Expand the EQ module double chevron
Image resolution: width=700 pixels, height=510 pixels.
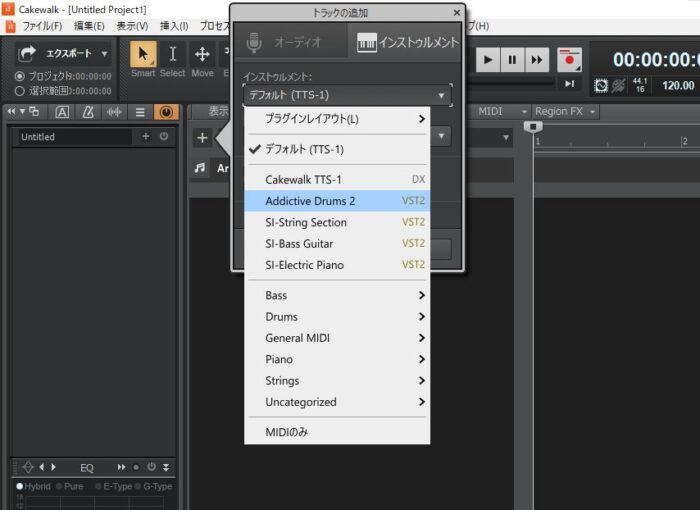click(x=166, y=467)
